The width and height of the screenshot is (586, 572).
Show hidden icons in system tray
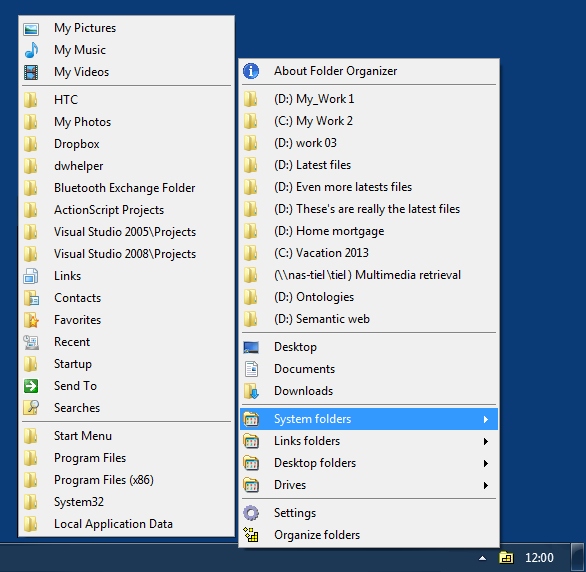482,558
